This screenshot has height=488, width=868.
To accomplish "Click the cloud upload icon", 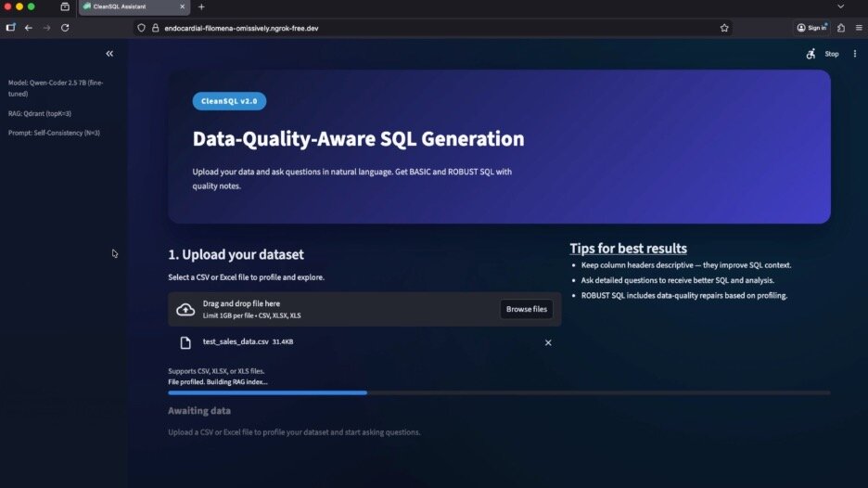I will 185,310.
